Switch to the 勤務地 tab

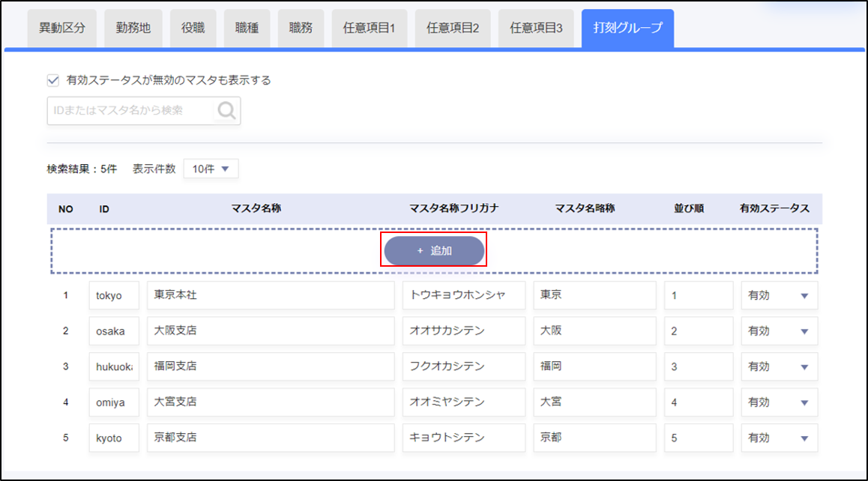(x=133, y=28)
